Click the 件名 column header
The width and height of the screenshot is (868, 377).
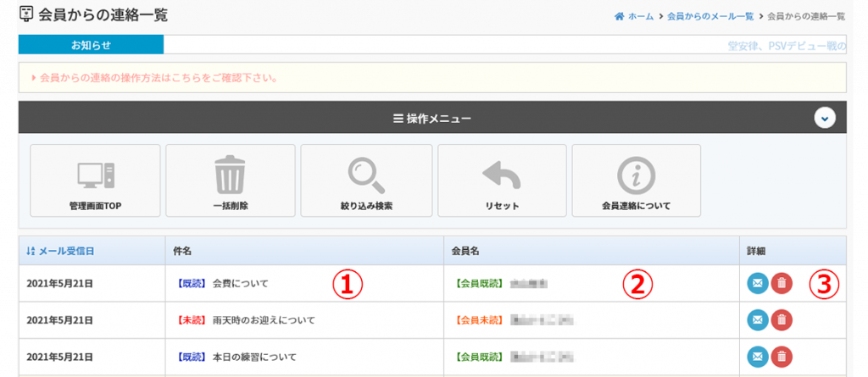(182, 251)
